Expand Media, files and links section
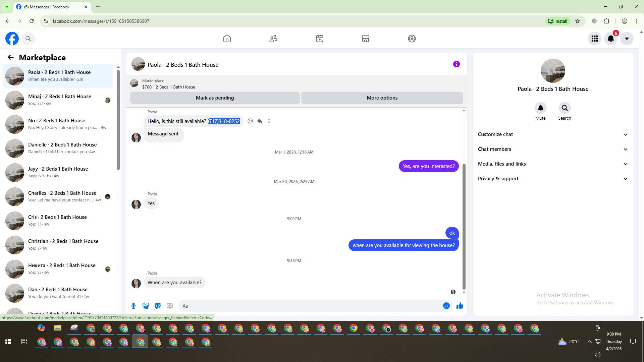 [x=553, y=164]
